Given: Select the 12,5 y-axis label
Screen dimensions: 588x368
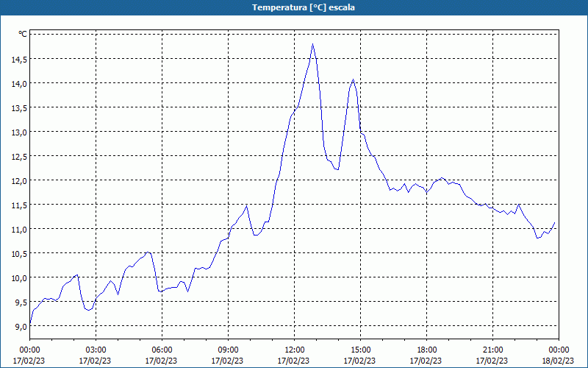Looking at the screenshot, I should [x=19, y=156].
